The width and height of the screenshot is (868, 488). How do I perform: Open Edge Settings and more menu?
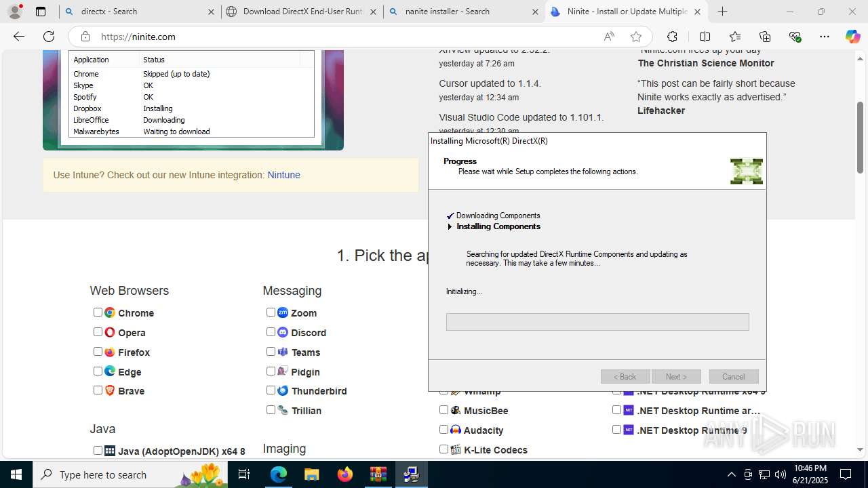[x=825, y=37]
